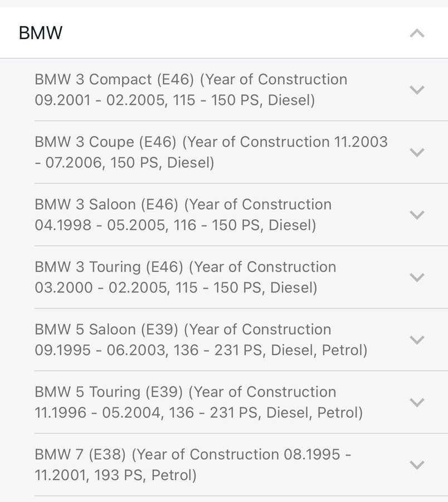448x502 pixels.
Task: Click the 09.2001 - 02.2005 construction dates line
Action: pyautogui.click(x=174, y=101)
